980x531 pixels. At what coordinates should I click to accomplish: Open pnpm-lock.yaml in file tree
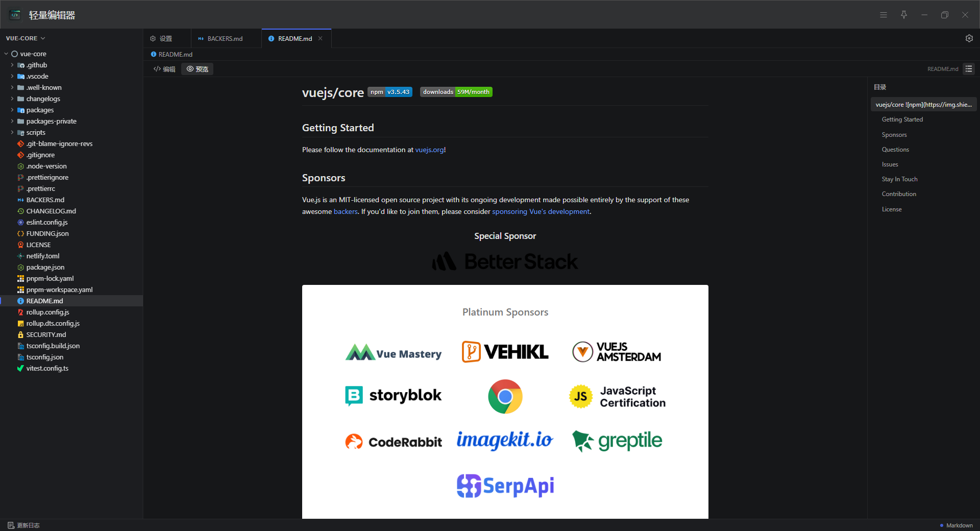point(71,278)
